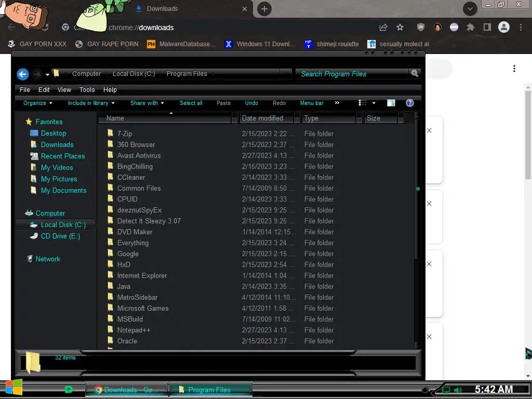The height and width of the screenshot is (399, 532).
Task: Click the Chrome address bar
Action: coord(217,28)
